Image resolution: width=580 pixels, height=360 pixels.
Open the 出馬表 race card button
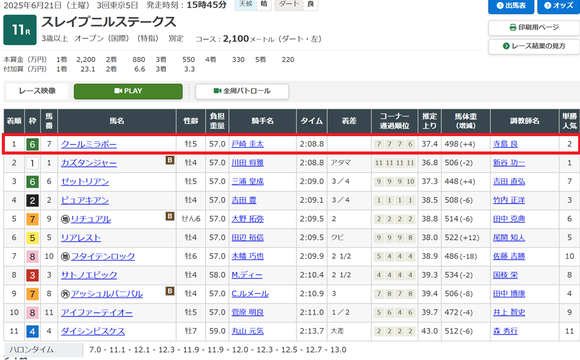coord(511,6)
